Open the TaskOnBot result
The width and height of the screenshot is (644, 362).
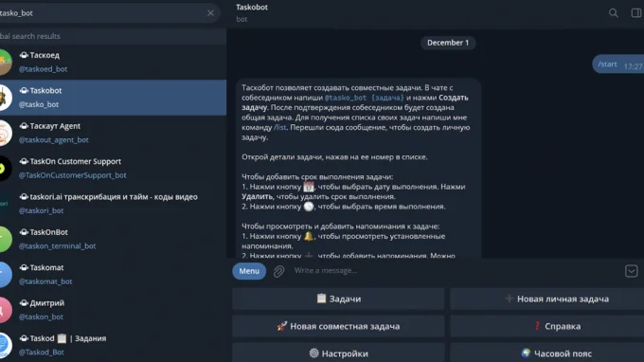113,239
